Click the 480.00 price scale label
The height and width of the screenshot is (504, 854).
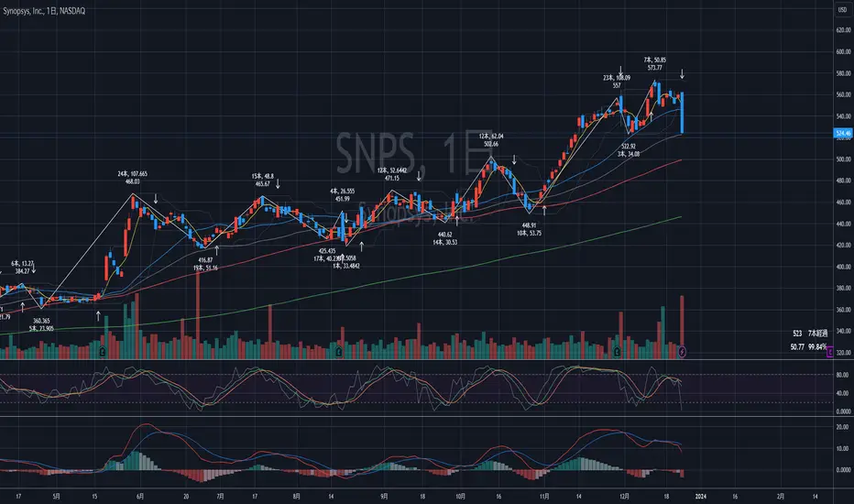point(843,181)
